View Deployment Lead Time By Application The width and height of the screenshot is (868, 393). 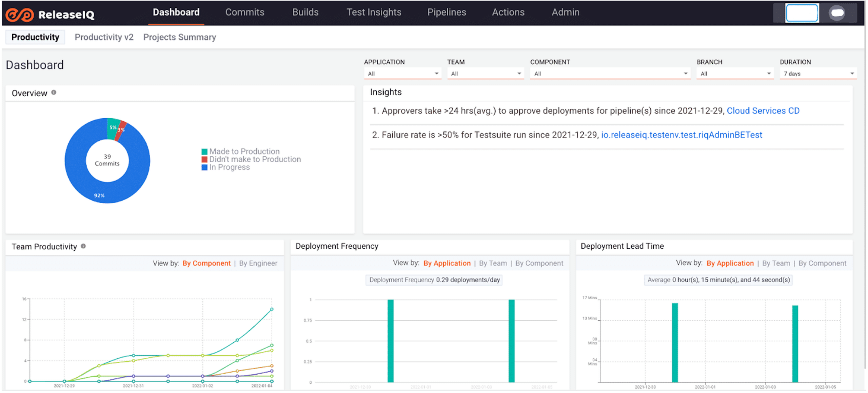click(730, 263)
